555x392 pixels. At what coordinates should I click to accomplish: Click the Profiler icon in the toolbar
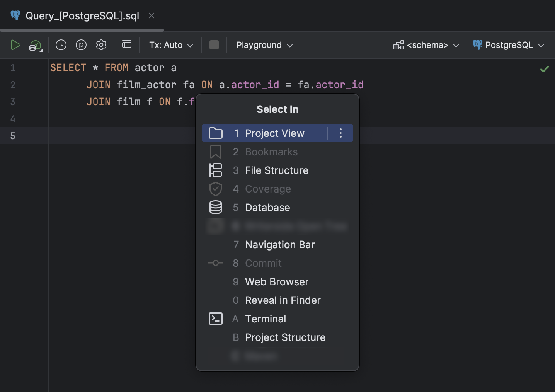(81, 45)
